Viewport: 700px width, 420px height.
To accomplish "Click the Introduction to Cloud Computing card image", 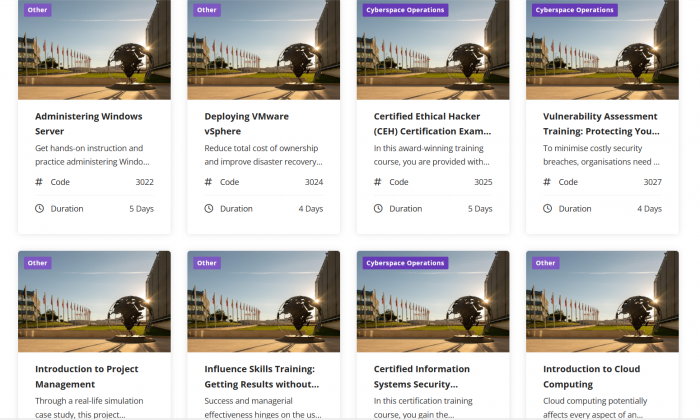I will [x=602, y=302].
